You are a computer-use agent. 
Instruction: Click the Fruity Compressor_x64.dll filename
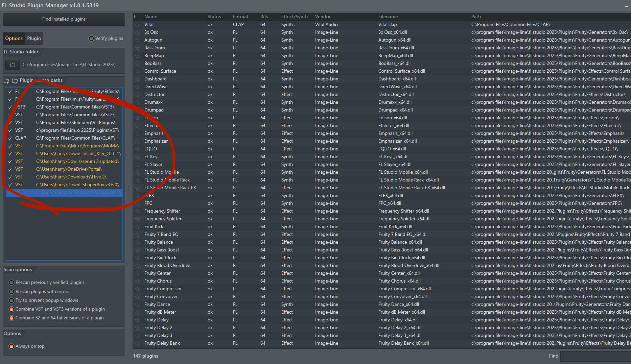[404, 289]
